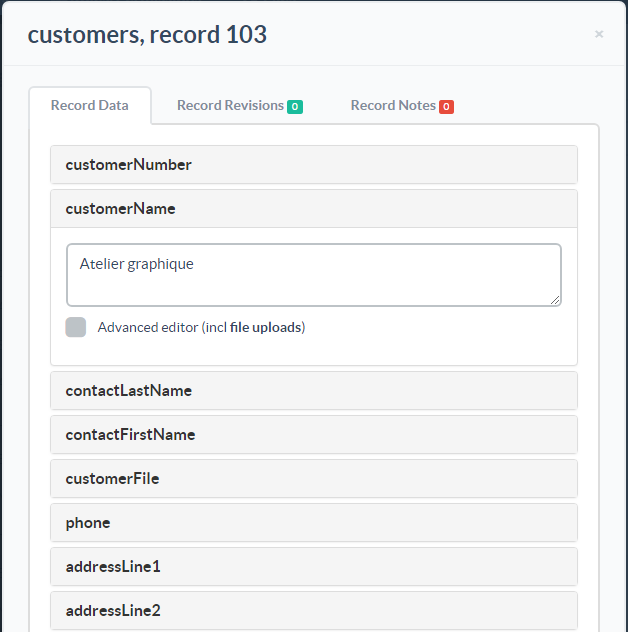Expand the contactFirstName field panel

(314, 434)
